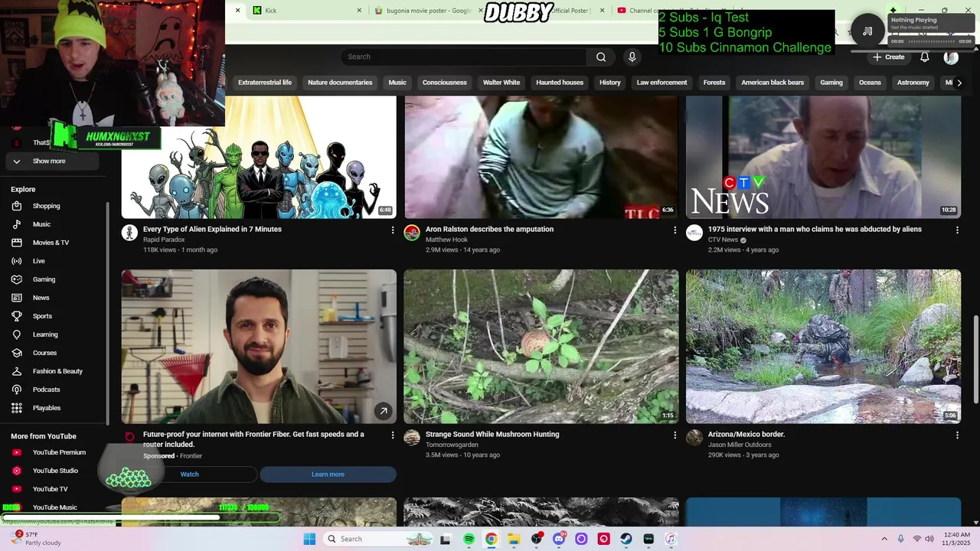Select the Walter White chip
Image resolution: width=980 pixels, height=551 pixels.
(x=501, y=83)
